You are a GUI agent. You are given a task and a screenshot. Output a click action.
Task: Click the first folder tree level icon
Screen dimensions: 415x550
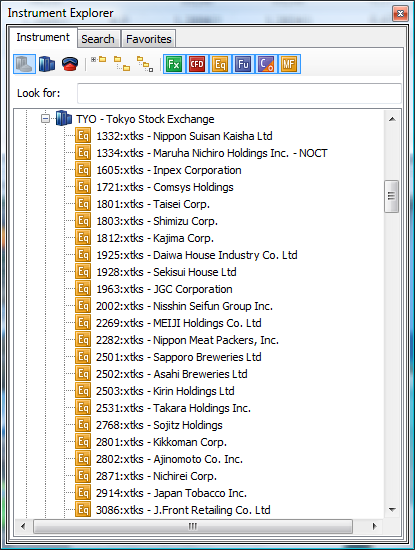99,60
